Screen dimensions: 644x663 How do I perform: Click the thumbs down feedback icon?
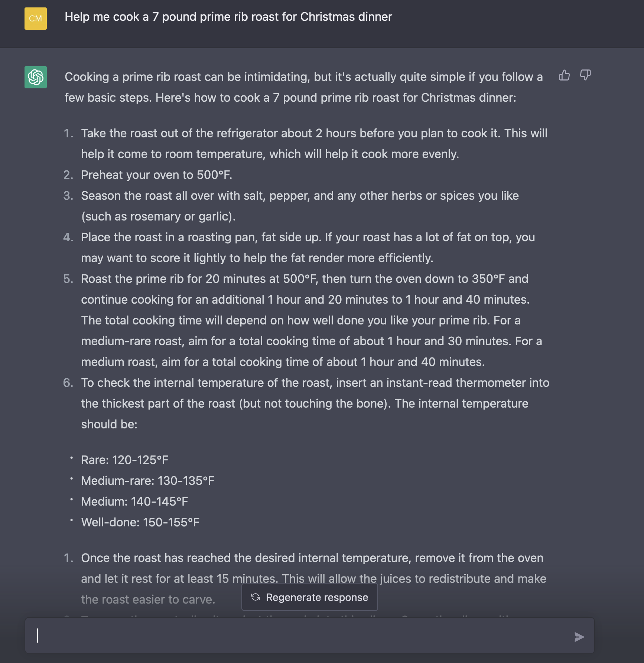(x=585, y=75)
